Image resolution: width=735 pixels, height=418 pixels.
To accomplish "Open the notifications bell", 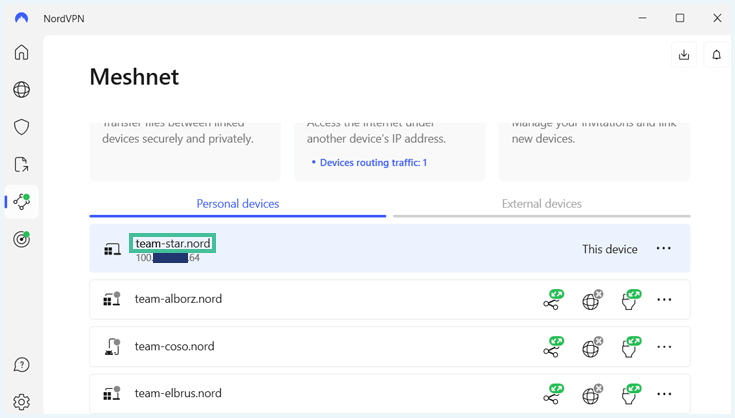I will pos(717,55).
